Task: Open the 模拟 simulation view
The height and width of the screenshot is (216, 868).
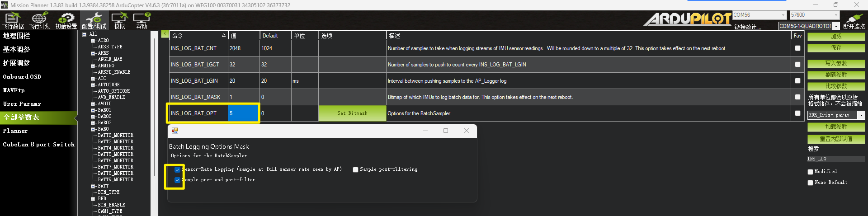Action: (x=119, y=21)
